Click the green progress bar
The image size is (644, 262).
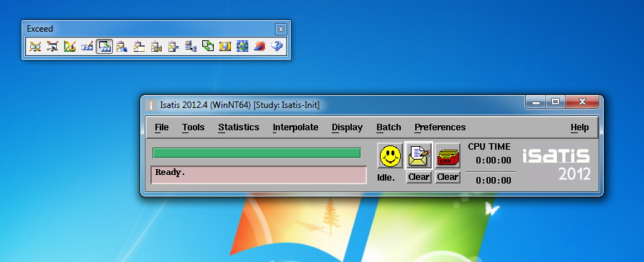pos(257,153)
